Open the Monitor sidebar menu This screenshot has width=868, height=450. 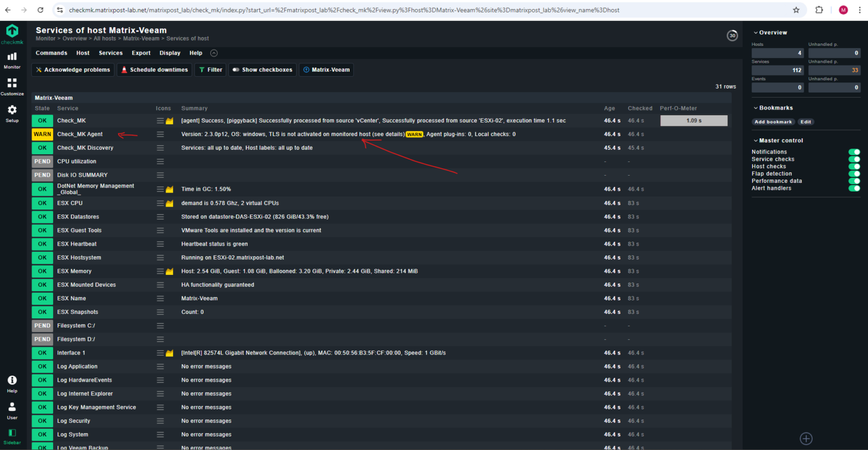[x=12, y=60]
